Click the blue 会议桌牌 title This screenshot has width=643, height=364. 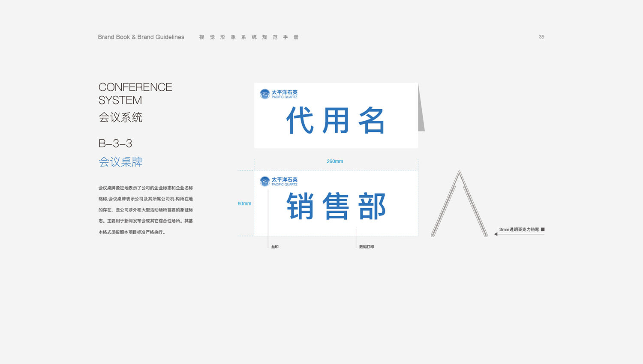[120, 162]
